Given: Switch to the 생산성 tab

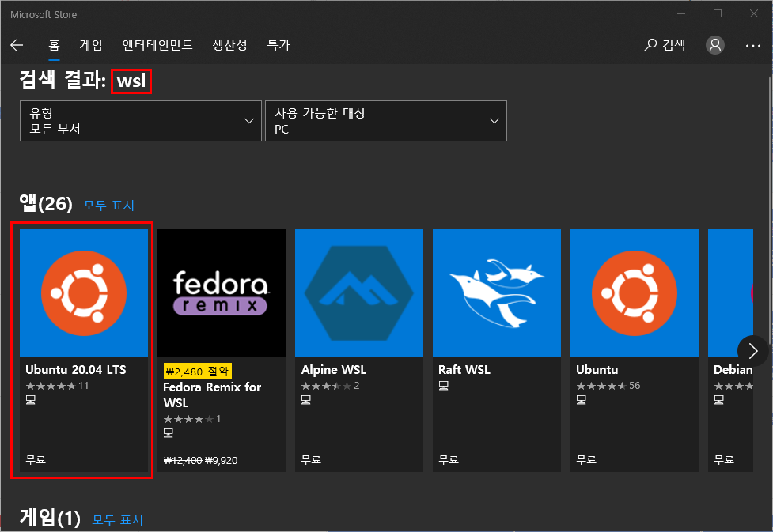Looking at the screenshot, I should click(x=229, y=45).
